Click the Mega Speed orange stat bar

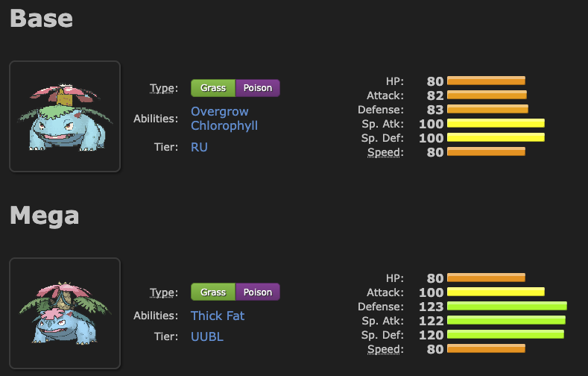tap(486, 348)
